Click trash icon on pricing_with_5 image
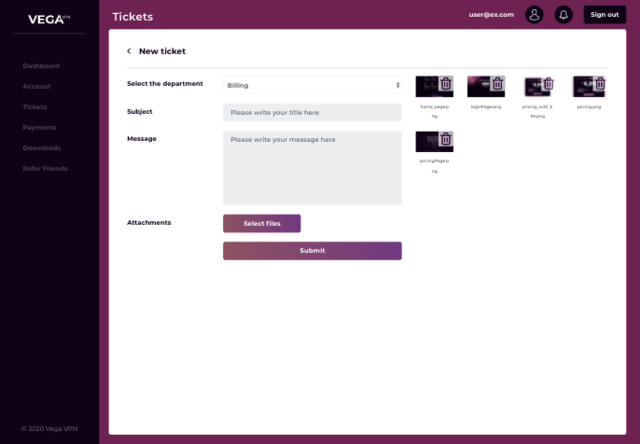Image resolution: width=640 pixels, height=444 pixels. click(x=548, y=85)
